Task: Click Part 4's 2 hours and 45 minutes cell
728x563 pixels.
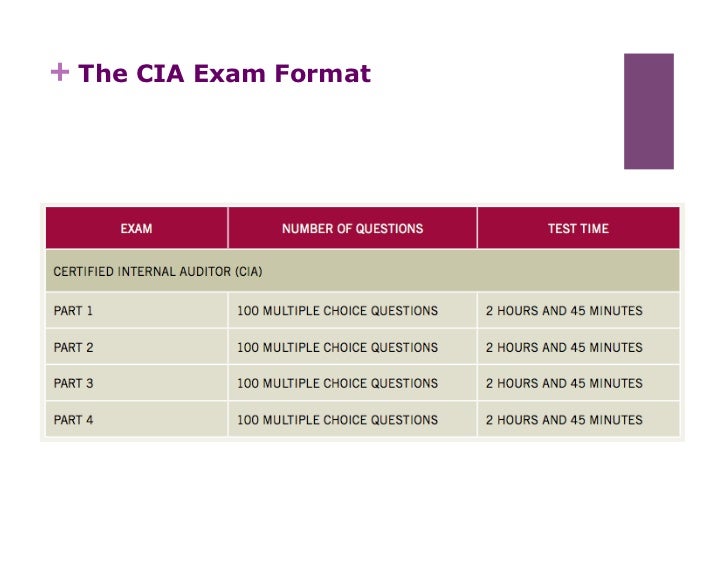Action: coord(578,419)
